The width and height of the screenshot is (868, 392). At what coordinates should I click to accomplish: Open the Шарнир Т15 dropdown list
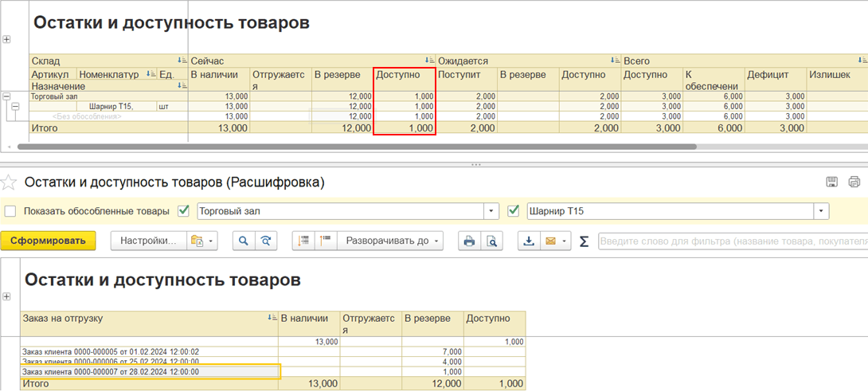coord(821,211)
